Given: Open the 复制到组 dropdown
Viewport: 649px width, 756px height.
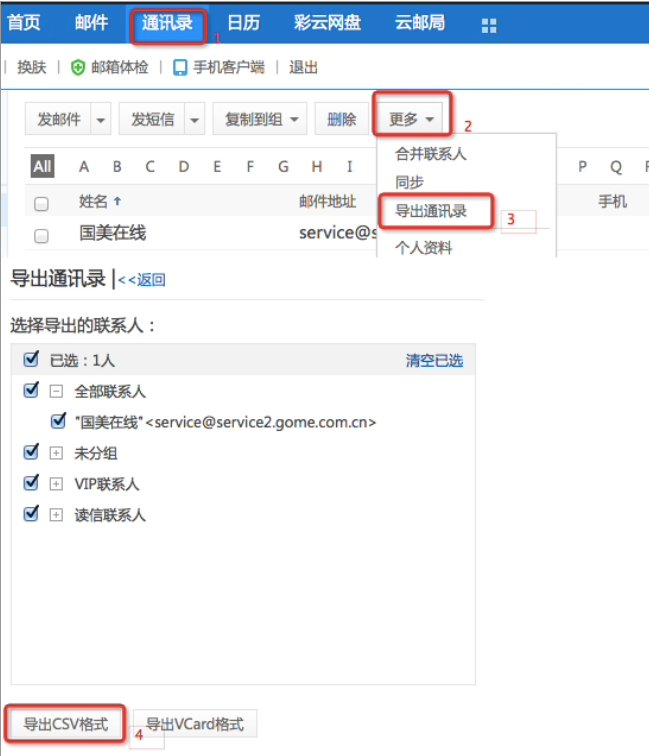Looking at the screenshot, I should pos(261,120).
